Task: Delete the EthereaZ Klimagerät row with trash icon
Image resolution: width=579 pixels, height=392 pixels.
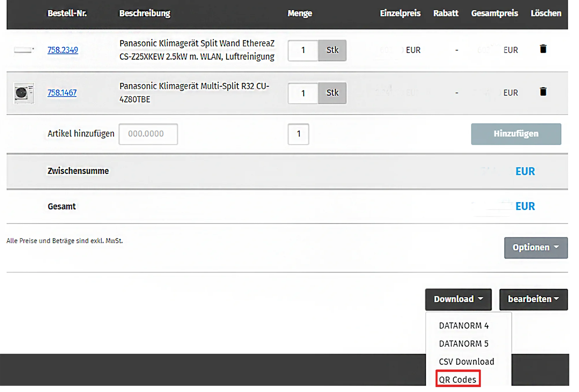Action: coord(543,49)
